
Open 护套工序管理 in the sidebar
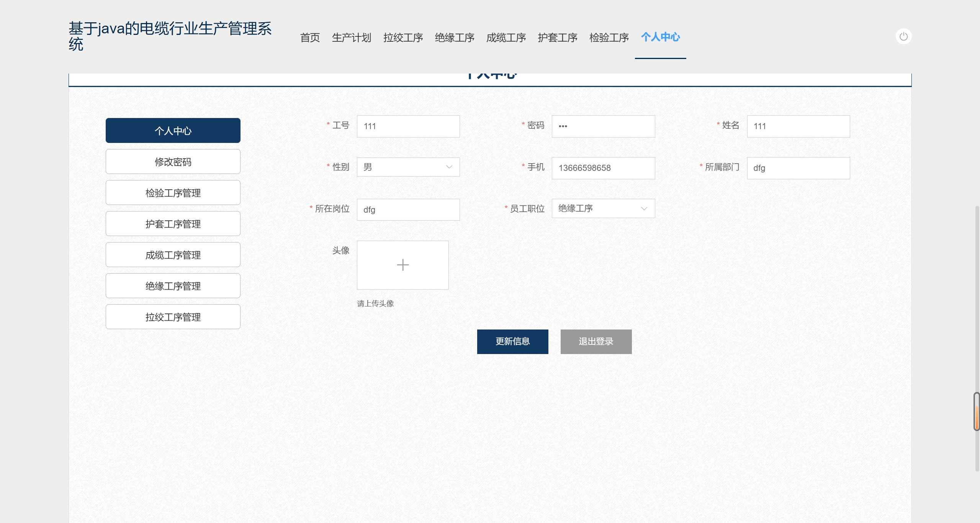click(173, 224)
